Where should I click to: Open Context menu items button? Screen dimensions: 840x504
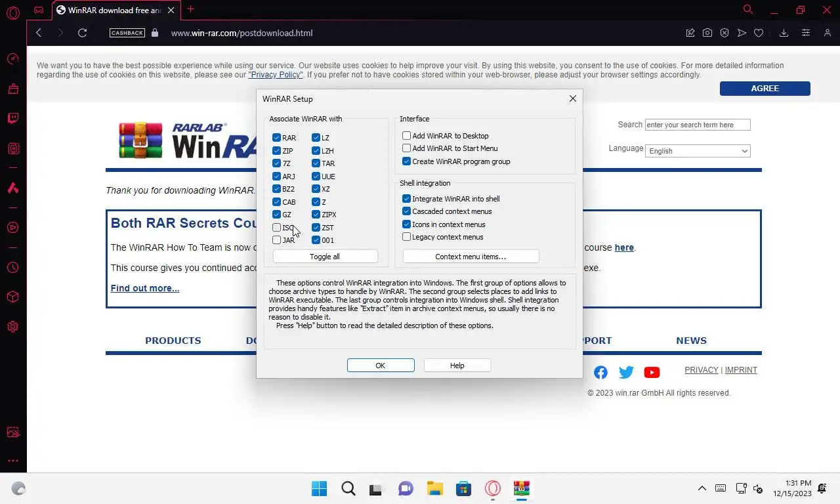point(471,257)
